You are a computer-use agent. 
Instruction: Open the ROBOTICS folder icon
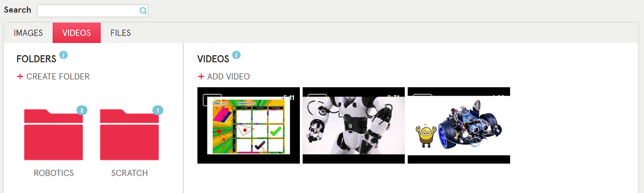click(x=54, y=135)
